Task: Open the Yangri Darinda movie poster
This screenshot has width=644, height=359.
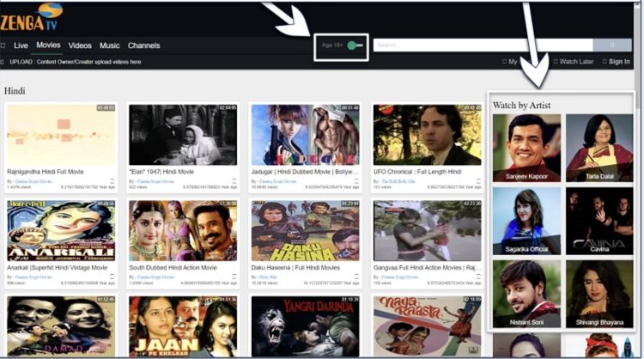Action: pyautogui.click(x=305, y=326)
